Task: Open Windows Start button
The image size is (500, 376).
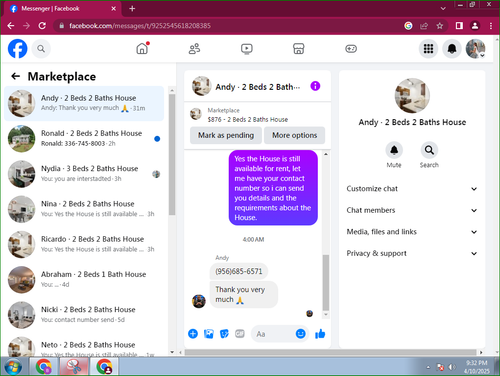Action: click(13, 367)
